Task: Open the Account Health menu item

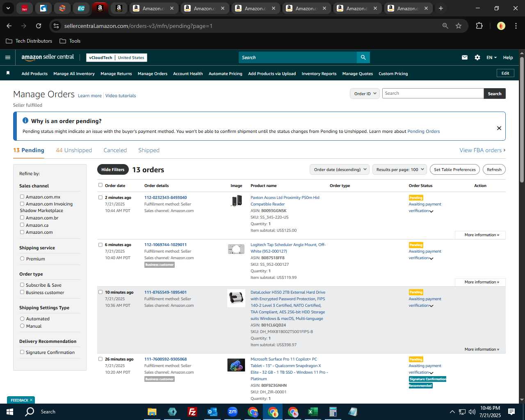Action: (x=188, y=73)
